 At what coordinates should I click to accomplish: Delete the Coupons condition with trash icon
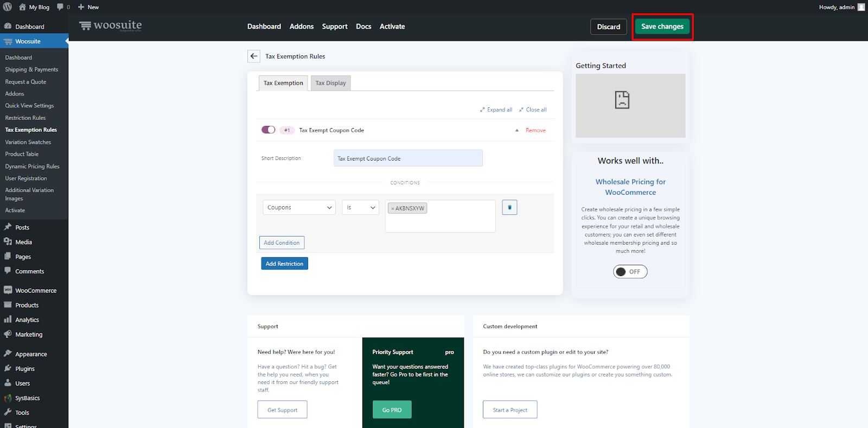click(509, 207)
